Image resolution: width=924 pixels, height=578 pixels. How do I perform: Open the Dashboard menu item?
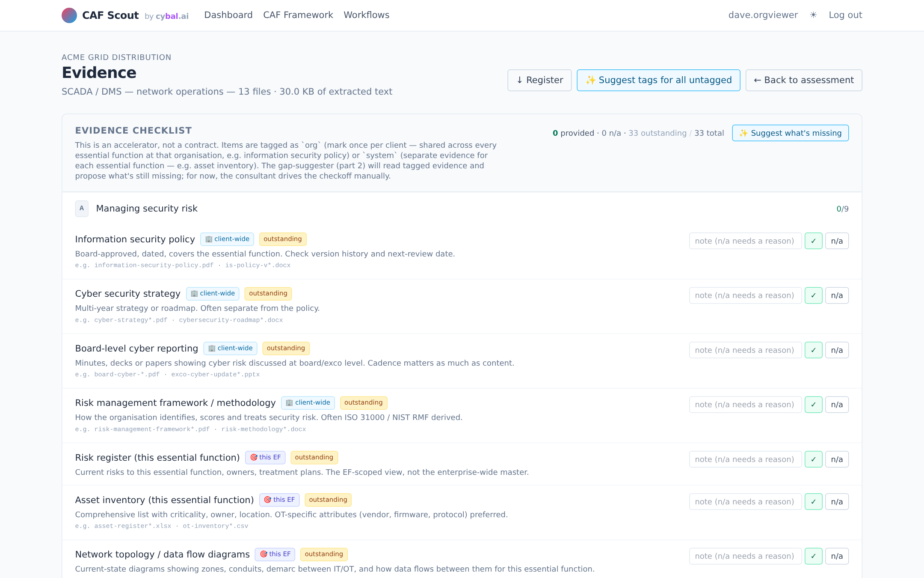coord(228,15)
